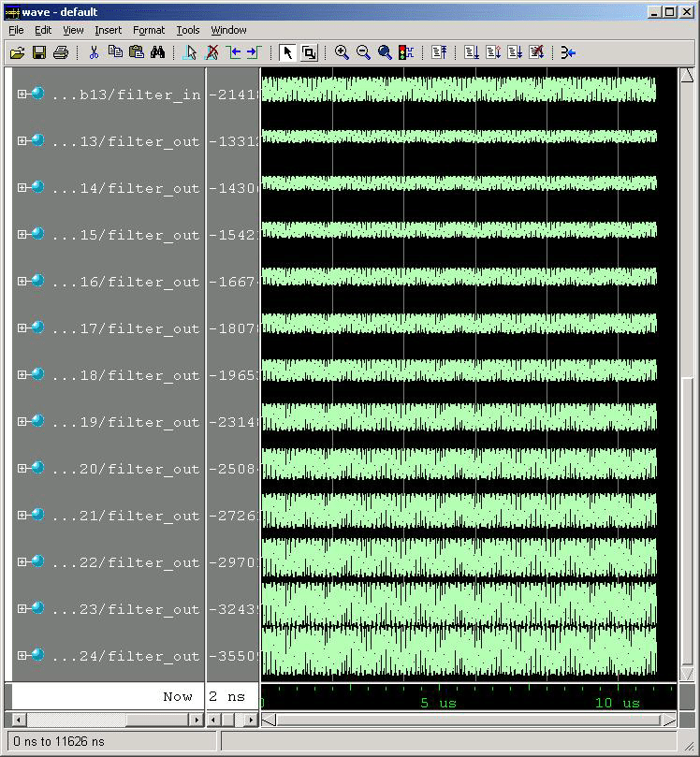
Task: Click signal name pane scroll-right arrow
Action: click(196, 721)
